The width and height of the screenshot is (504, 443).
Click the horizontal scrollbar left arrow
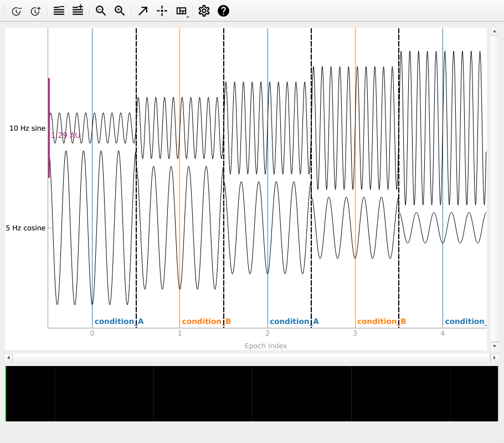coord(8,358)
